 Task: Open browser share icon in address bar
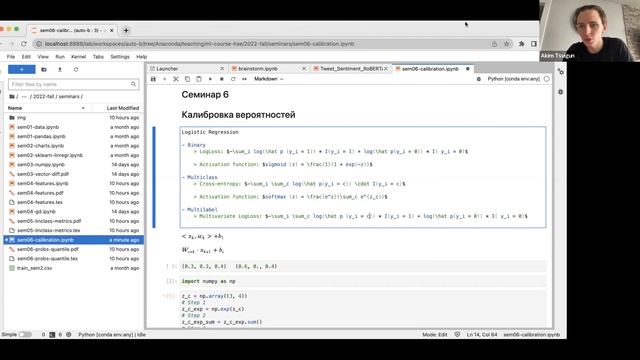(x=494, y=44)
